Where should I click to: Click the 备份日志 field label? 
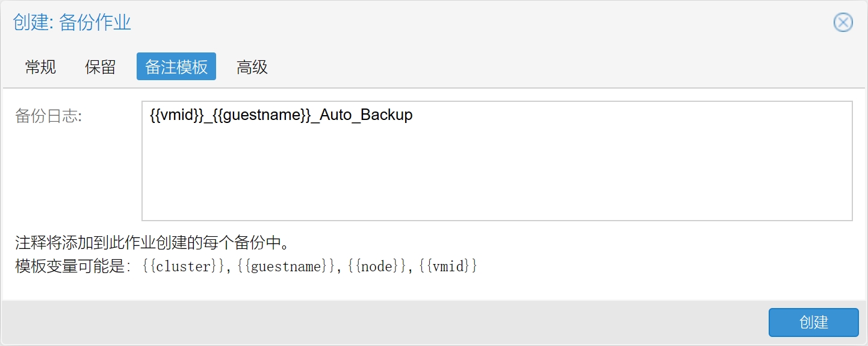click(48, 117)
